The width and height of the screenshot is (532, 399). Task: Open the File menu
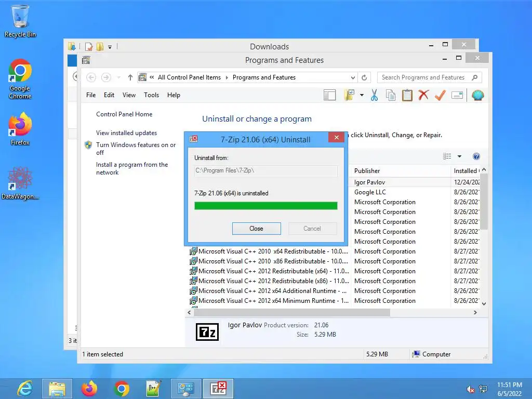pos(90,95)
